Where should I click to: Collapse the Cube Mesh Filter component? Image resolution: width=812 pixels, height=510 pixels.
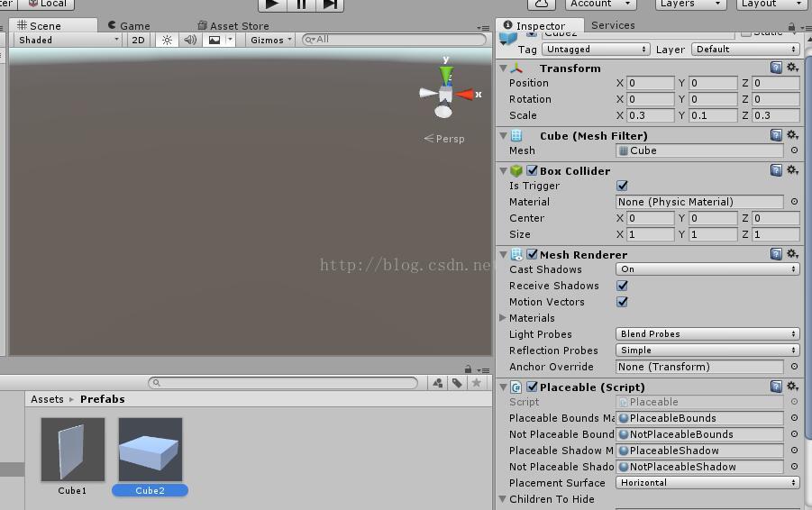coord(503,136)
